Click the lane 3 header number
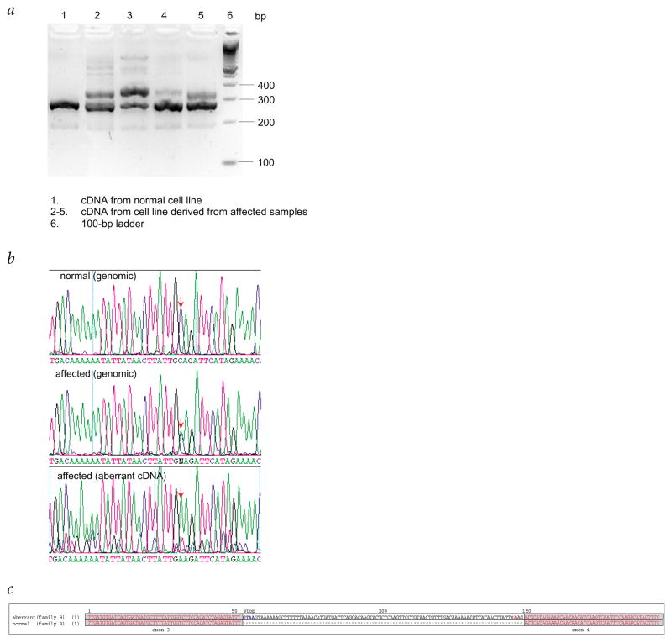Image resolution: width=672 pixels, height=643 pixels. click(129, 16)
